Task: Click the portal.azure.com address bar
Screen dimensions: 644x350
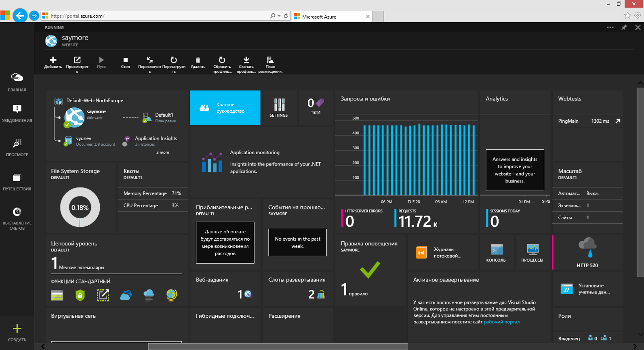Action: [155, 16]
